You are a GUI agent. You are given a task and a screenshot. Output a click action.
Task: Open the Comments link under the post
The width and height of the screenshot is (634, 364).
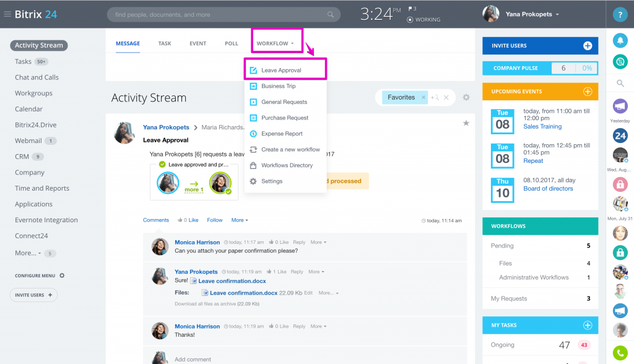click(x=155, y=220)
